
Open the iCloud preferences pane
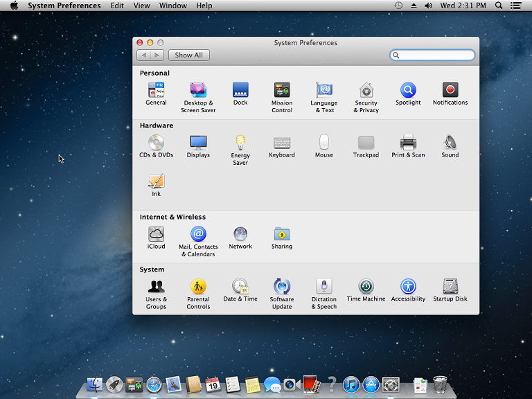(156, 234)
